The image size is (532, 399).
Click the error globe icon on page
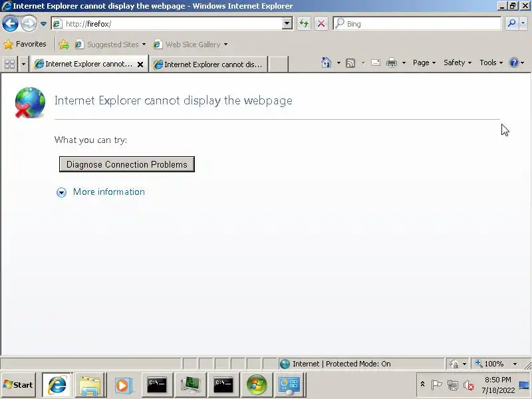coord(29,102)
